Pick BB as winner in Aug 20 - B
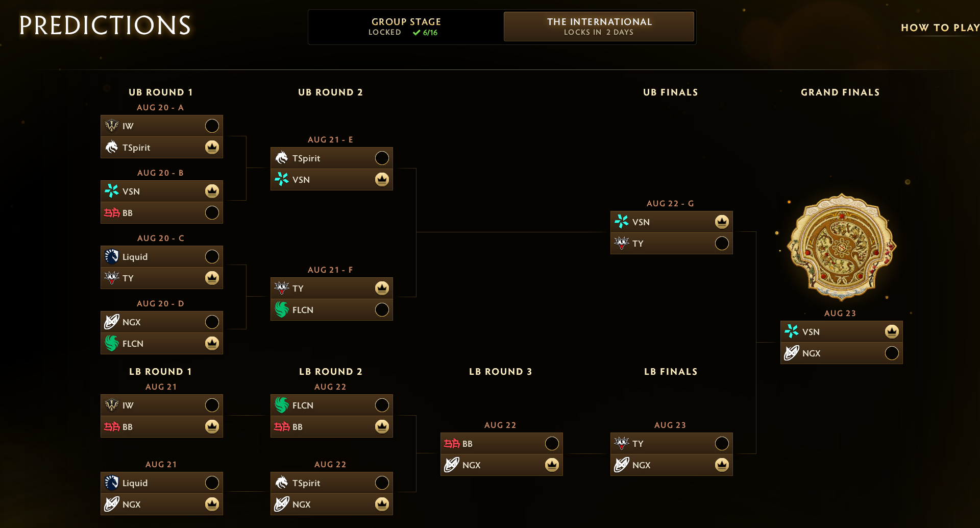Viewport: 980px width, 528px height. (212, 212)
